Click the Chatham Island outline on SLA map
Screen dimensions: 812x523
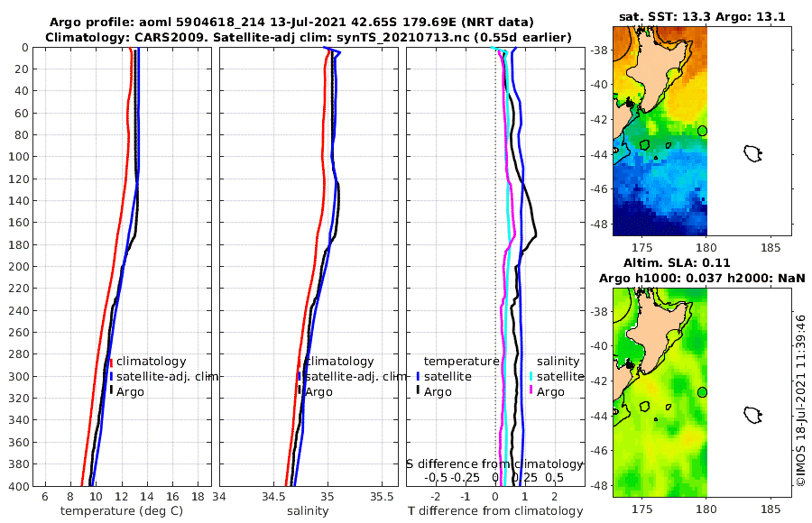pos(753,415)
